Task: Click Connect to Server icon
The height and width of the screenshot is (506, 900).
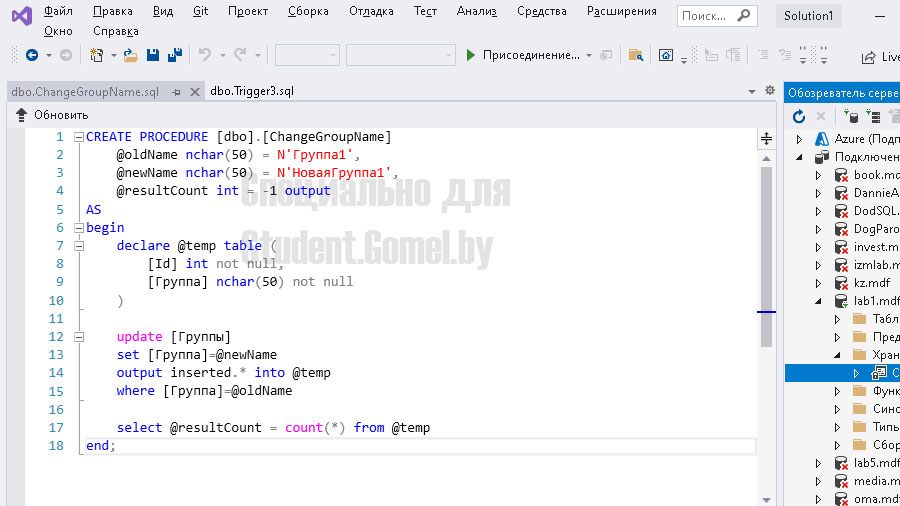Action: click(x=873, y=116)
